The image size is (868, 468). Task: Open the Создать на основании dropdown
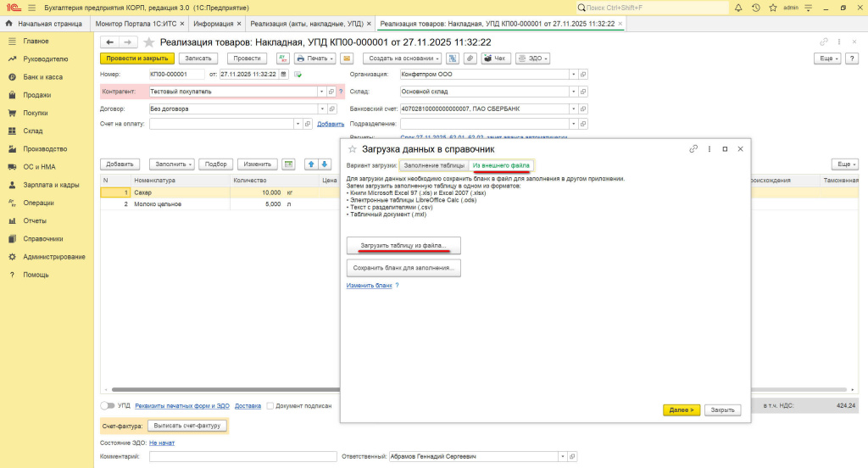(403, 58)
